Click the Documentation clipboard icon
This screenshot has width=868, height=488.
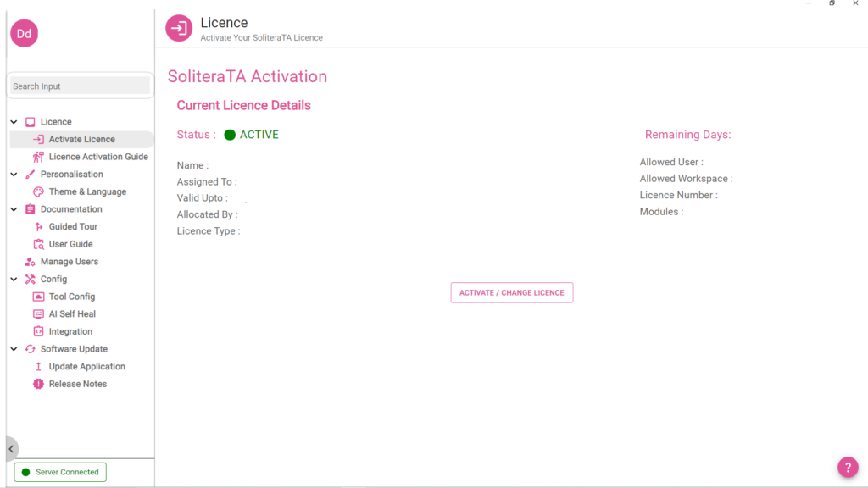click(31, 209)
